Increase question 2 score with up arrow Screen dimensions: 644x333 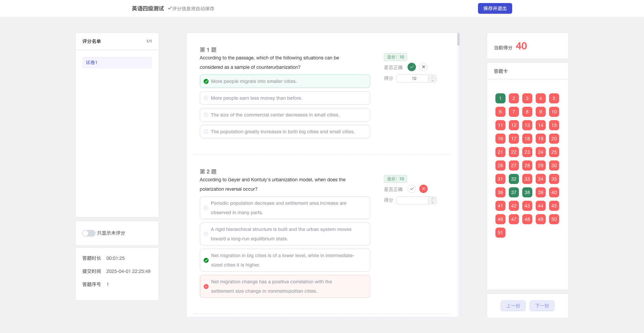433,198
